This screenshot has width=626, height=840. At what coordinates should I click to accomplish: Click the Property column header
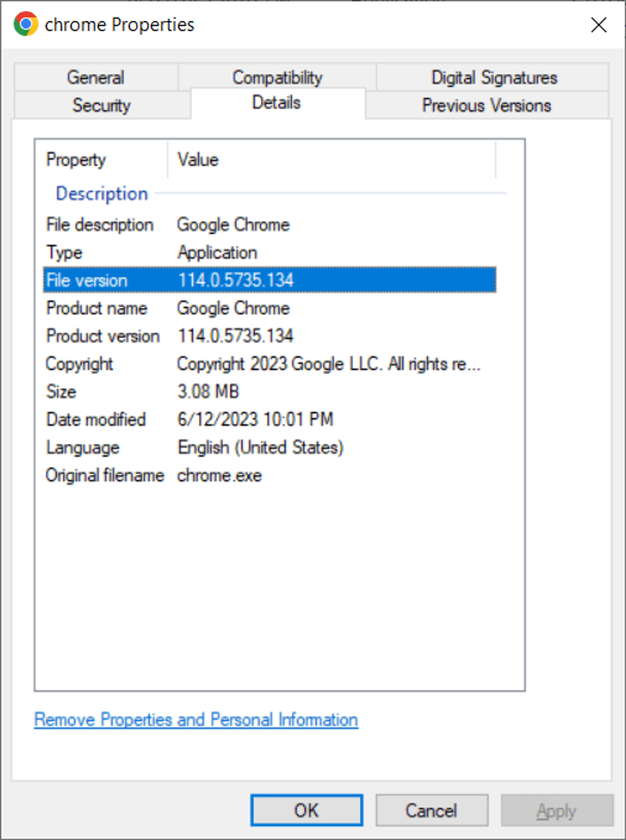click(102, 160)
